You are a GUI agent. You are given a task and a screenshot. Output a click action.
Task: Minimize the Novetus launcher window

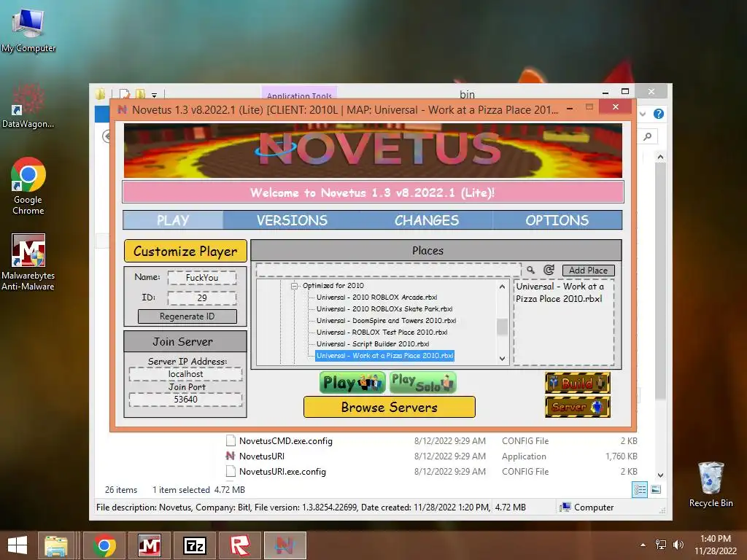click(570, 109)
